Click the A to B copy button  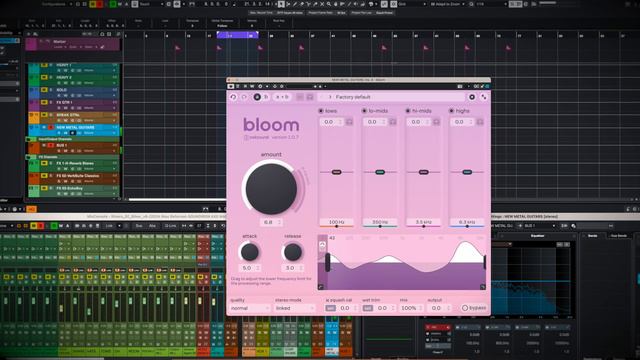pos(282,97)
